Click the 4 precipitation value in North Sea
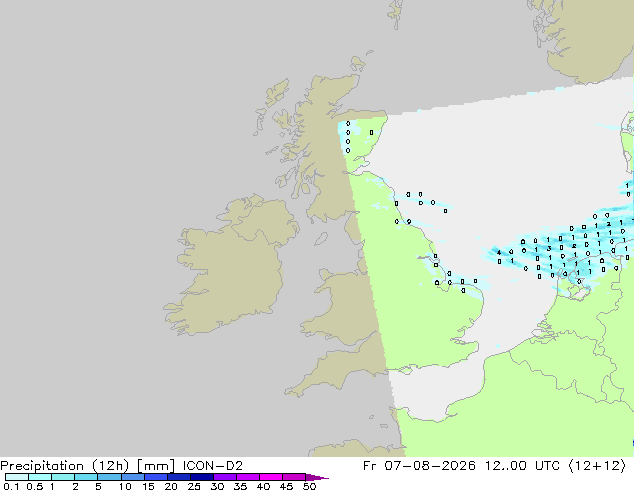The height and width of the screenshot is (490, 634). click(499, 253)
